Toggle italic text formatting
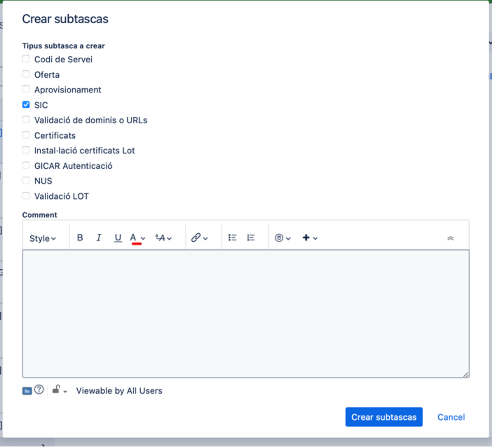This screenshot has height=448, width=493. pos(99,238)
